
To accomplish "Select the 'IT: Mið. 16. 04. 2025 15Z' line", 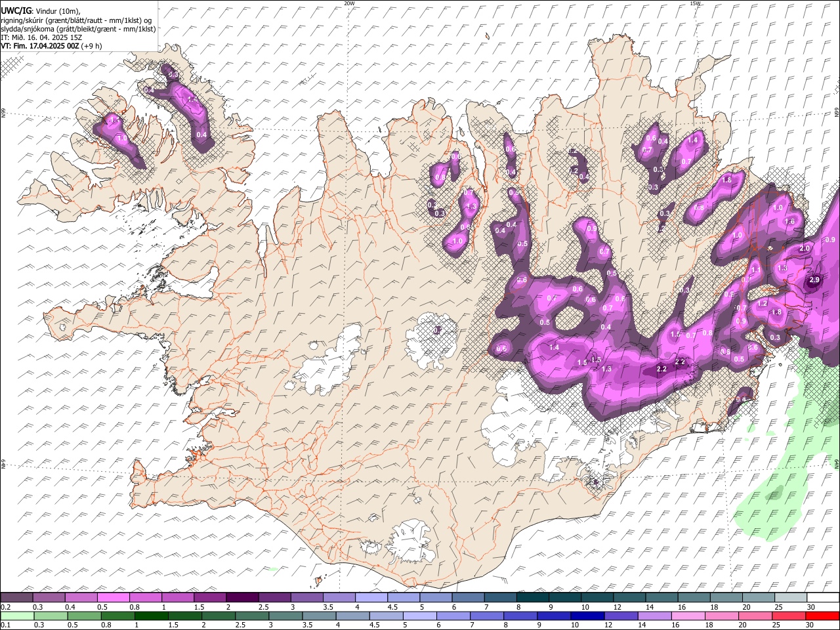I will [x=41, y=37].
